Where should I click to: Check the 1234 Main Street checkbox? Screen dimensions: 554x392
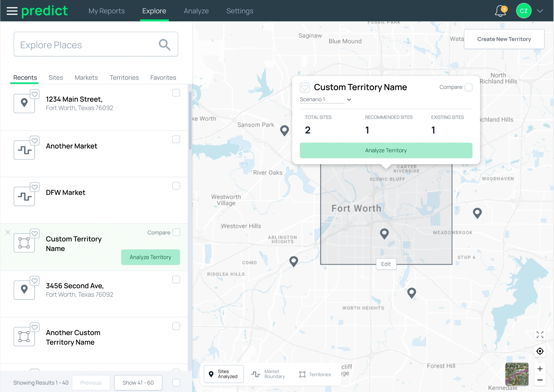pyautogui.click(x=176, y=93)
